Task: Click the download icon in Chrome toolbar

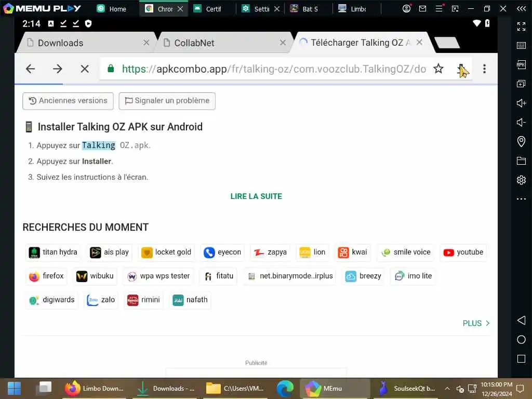Action: (461, 69)
